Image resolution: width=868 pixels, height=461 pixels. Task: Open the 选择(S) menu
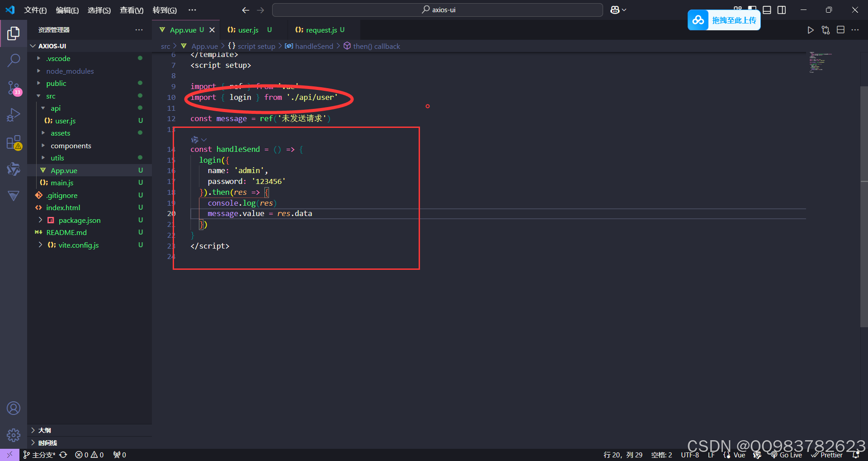point(99,10)
